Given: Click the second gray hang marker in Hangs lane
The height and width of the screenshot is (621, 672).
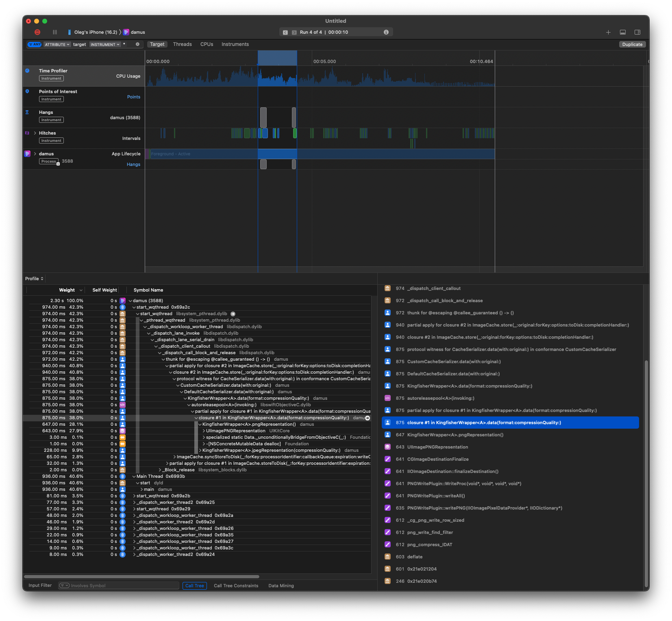Looking at the screenshot, I should (294, 118).
